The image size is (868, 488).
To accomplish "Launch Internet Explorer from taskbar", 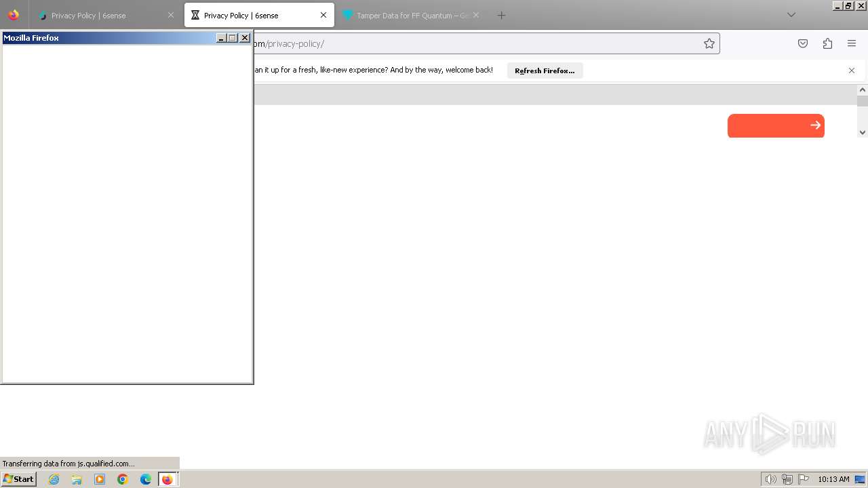I will click(x=54, y=479).
